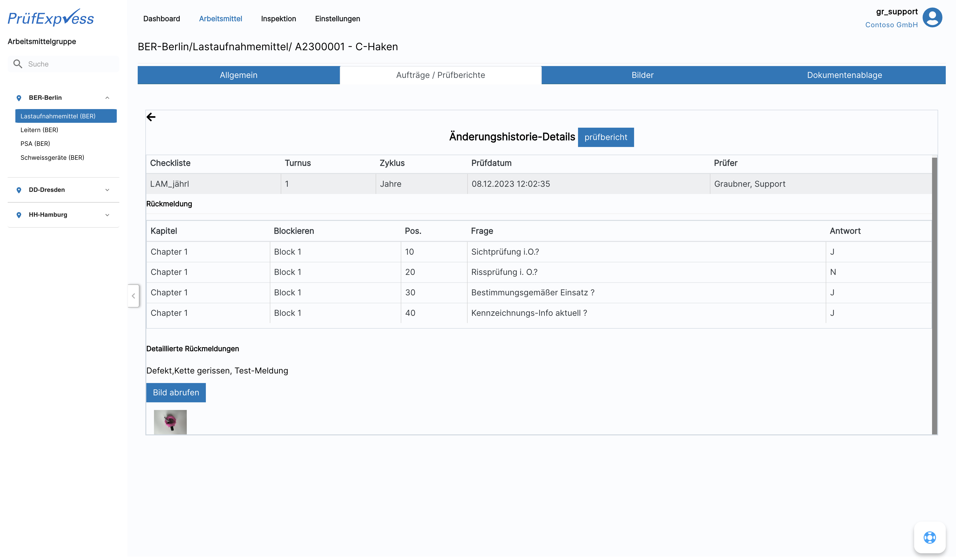Screen dimensions: 956x560
Task: Collapse the BER-Berlin group
Action: pos(107,98)
